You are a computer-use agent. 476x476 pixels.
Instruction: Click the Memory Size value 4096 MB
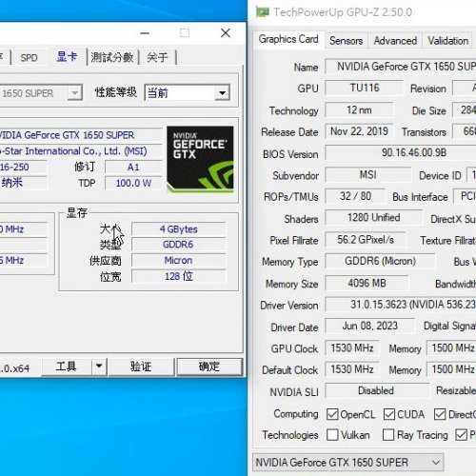click(x=367, y=283)
